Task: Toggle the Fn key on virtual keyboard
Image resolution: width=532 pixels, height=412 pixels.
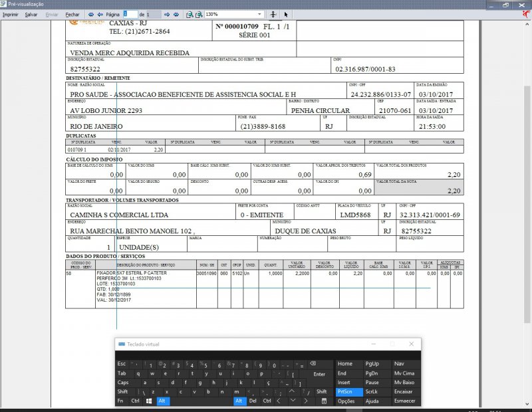Action: click(121, 401)
